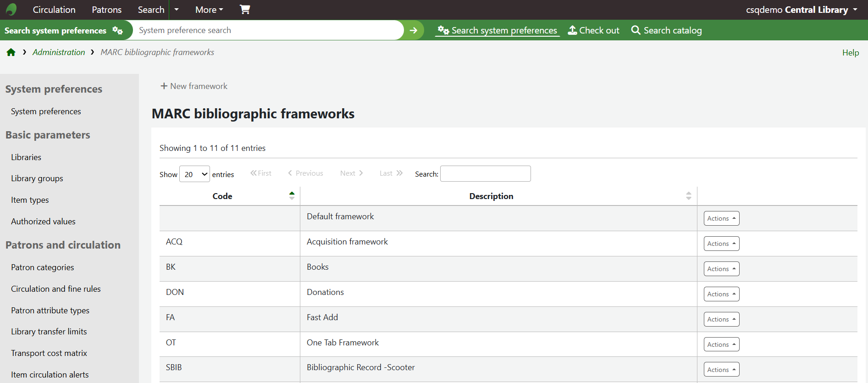This screenshot has width=868, height=383.
Task: Open the Check out search mode
Action: [594, 30]
